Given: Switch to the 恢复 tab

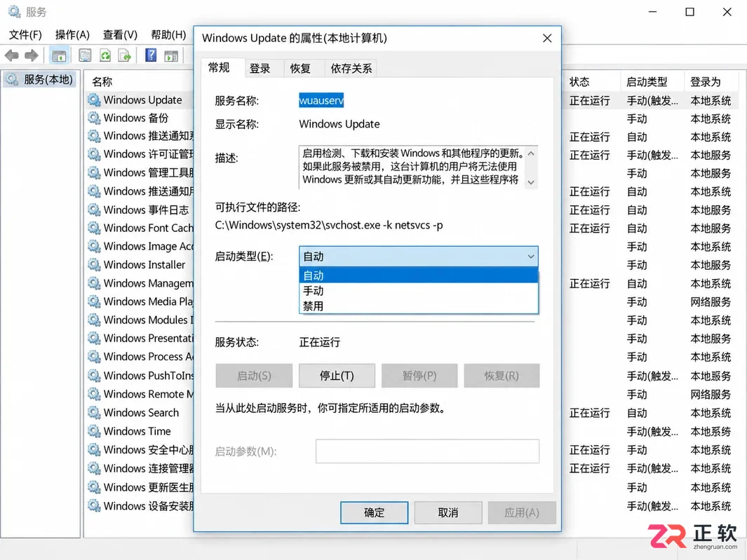Looking at the screenshot, I should [300, 69].
